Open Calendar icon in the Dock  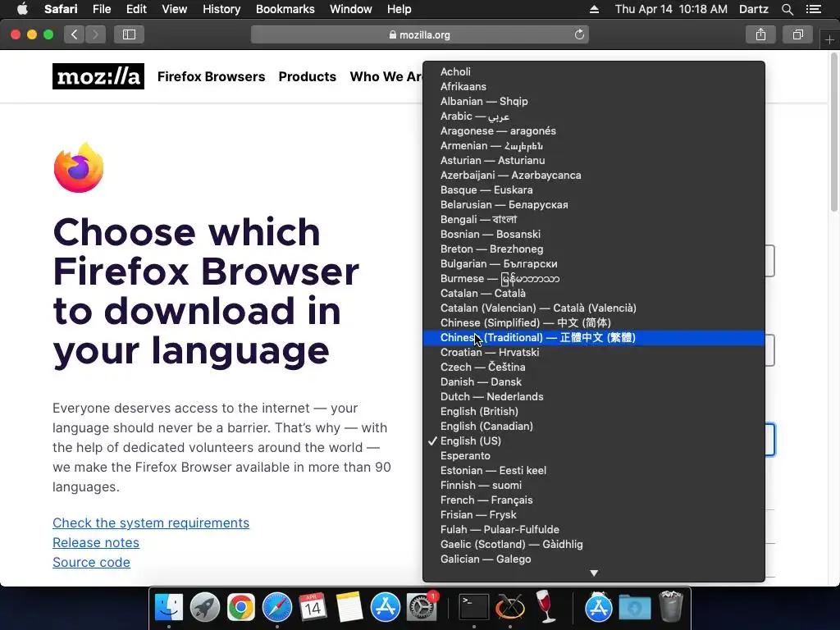313,608
